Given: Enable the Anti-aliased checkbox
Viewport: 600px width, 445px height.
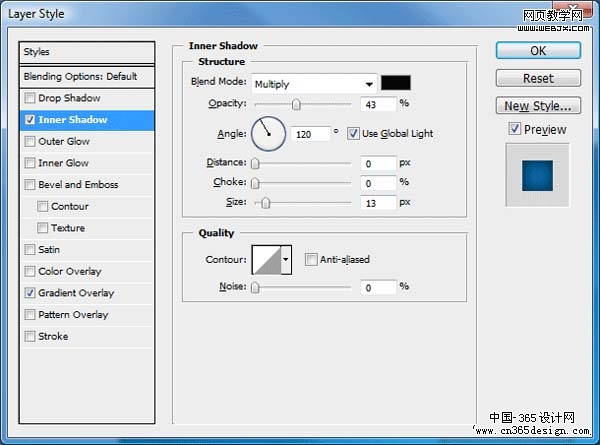Looking at the screenshot, I should [x=311, y=259].
